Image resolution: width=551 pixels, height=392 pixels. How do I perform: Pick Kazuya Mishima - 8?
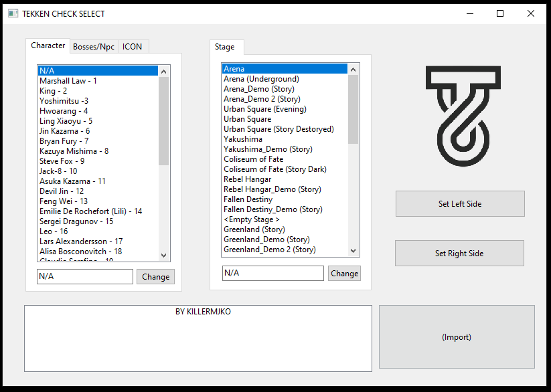point(98,151)
